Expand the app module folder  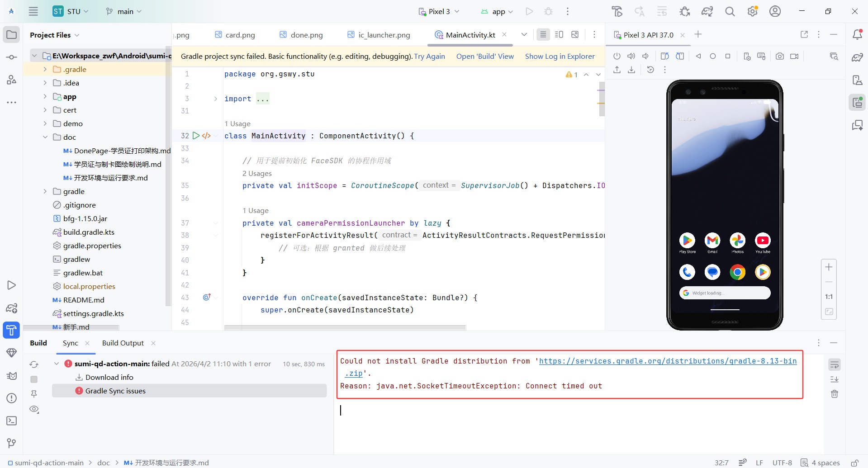(x=45, y=96)
